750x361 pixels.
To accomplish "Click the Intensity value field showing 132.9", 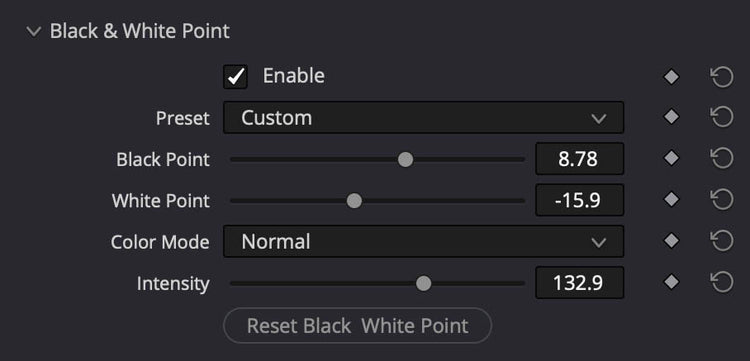I will point(580,283).
